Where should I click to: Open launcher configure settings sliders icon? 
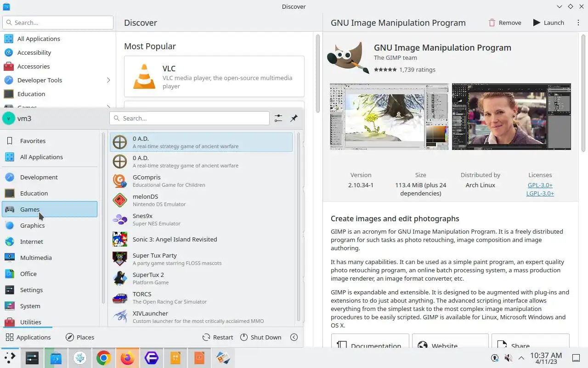pos(278,118)
